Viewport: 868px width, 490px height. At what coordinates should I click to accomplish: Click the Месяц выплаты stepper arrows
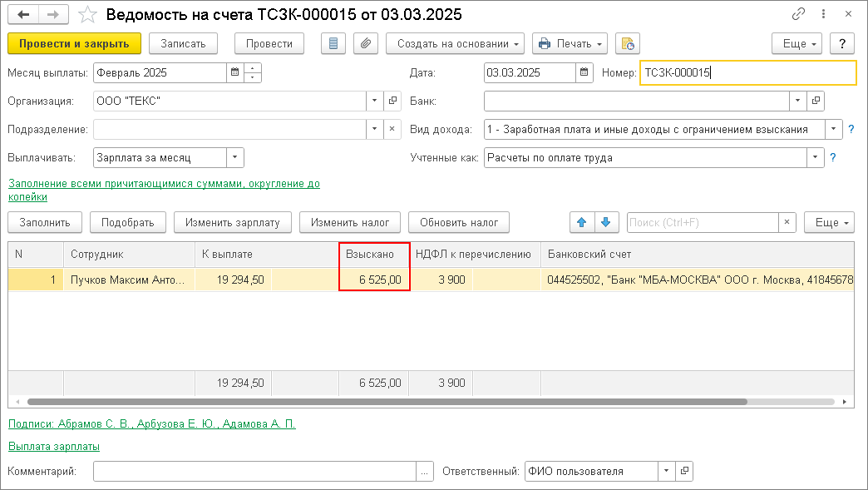click(x=254, y=72)
